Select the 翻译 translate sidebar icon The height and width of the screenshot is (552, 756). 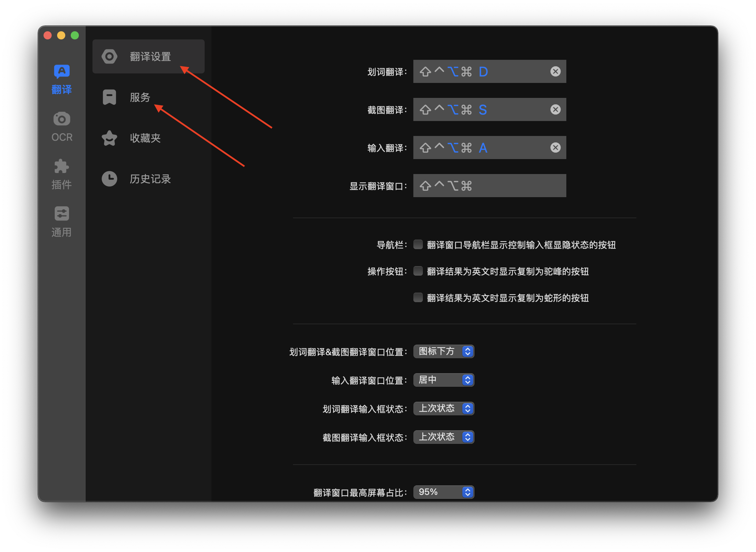[62, 79]
